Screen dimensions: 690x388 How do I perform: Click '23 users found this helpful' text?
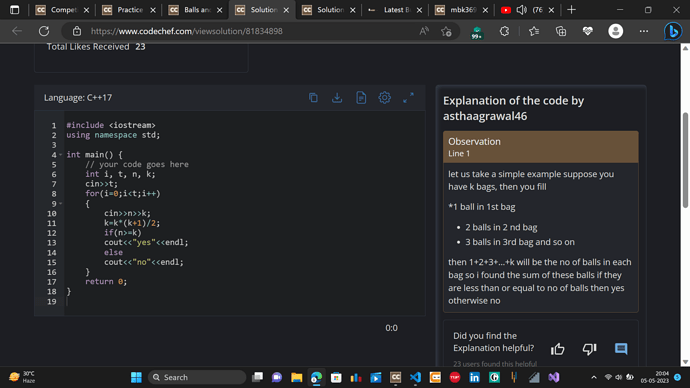click(495, 364)
